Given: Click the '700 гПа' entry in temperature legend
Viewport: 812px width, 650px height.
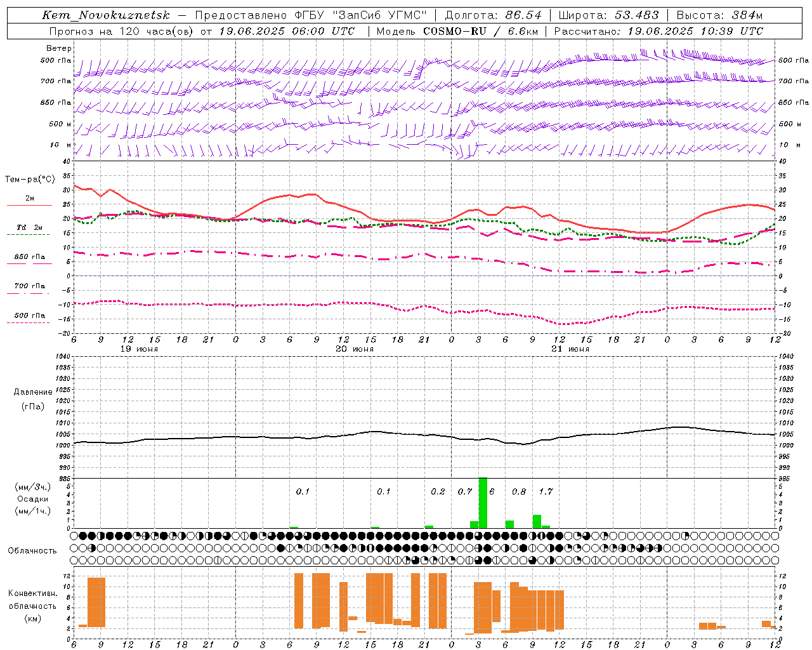Looking at the screenshot, I should pos(30,286).
